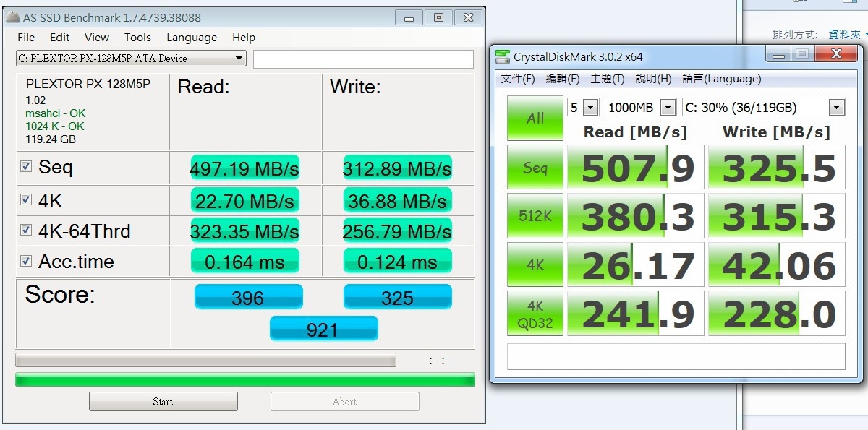Image resolution: width=868 pixels, height=430 pixels.
Task: Close the AS SSD Benchmark window
Action: coord(469,17)
